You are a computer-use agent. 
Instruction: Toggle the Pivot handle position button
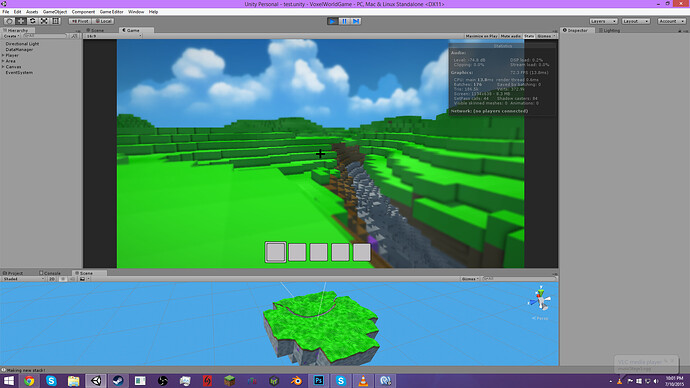(80, 21)
